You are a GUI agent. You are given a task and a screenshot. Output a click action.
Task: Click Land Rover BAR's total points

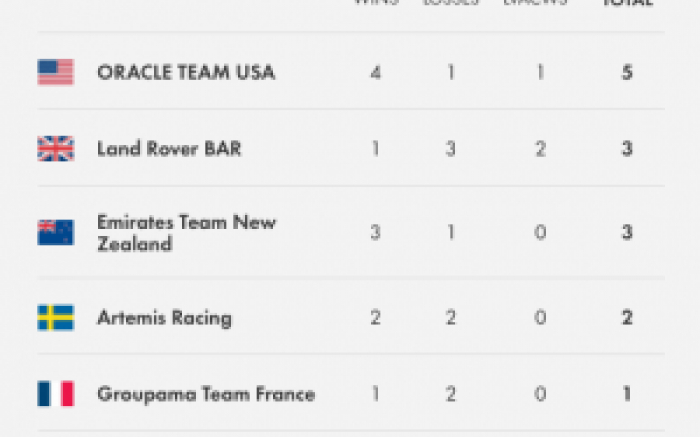[x=627, y=149]
